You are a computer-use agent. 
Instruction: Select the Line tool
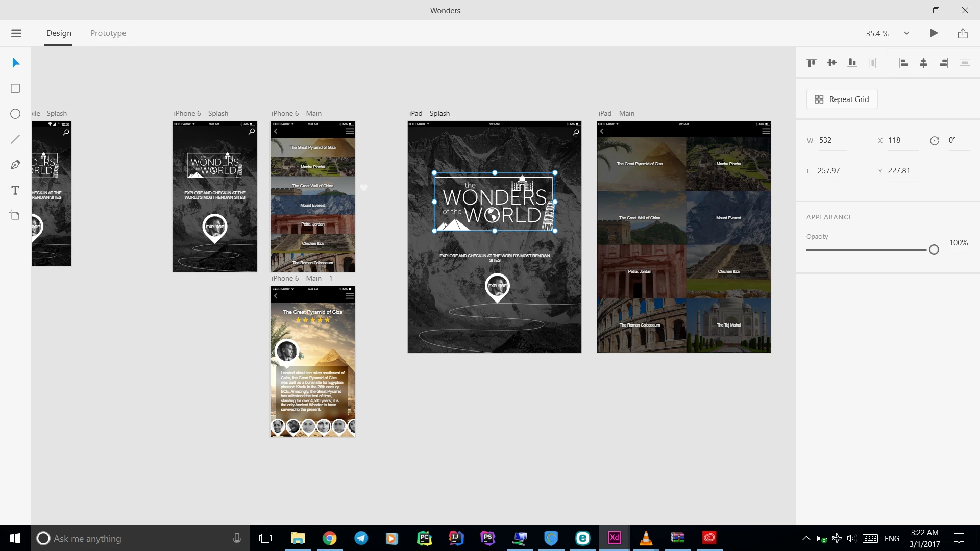pyautogui.click(x=15, y=139)
